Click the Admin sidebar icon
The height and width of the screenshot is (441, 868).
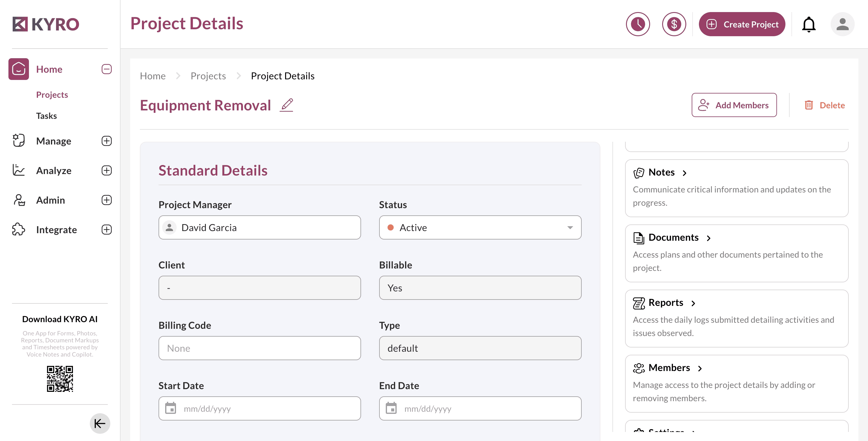point(19,200)
